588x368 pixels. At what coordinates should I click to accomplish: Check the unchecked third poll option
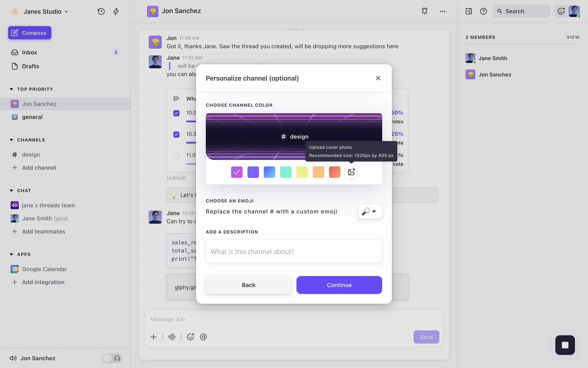pyautogui.click(x=176, y=156)
